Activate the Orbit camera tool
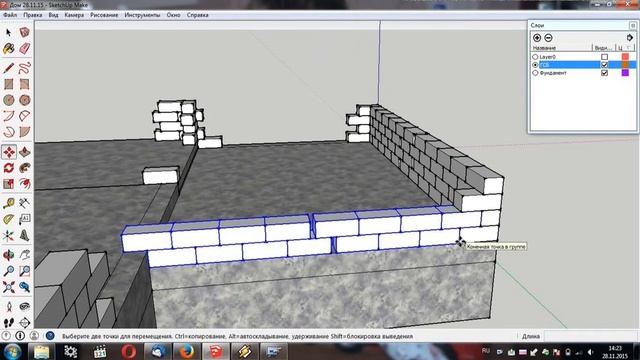 coord(9,255)
